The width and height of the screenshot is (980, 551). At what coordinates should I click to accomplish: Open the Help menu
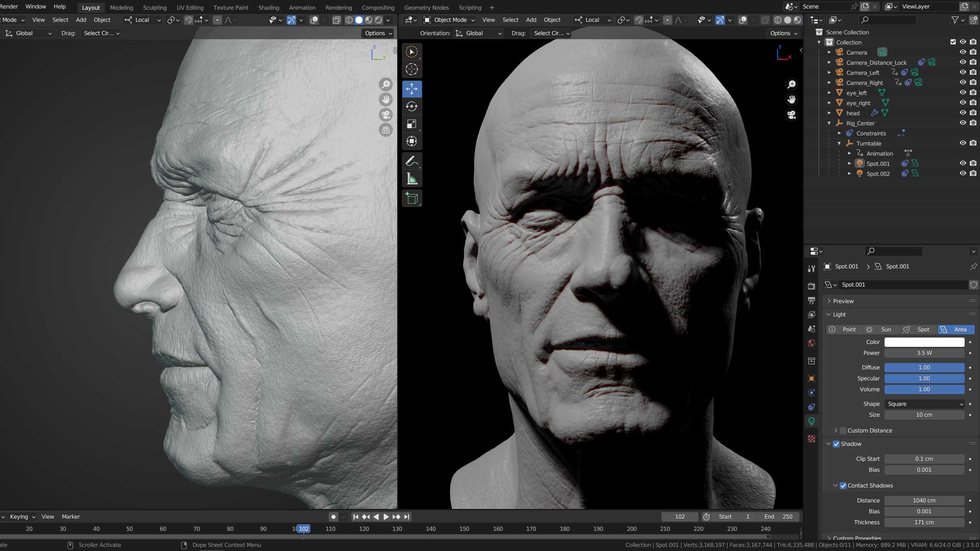click(x=59, y=6)
